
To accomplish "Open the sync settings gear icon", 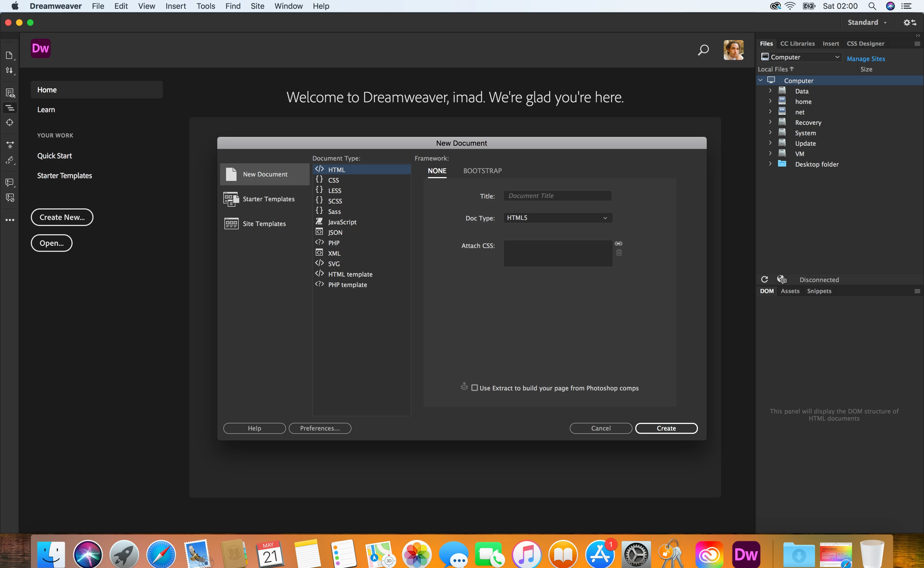I will (910, 23).
